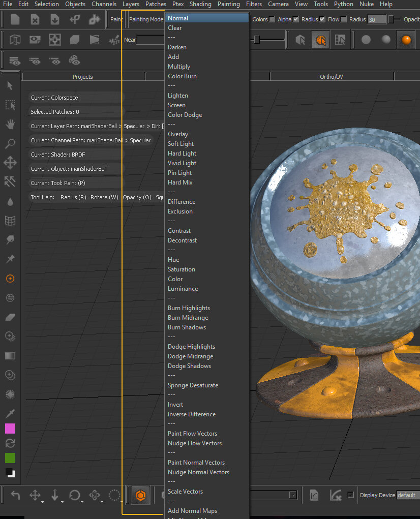Switch to full lighting orange sphere
The height and width of the screenshot is (519, 420).
click(405, 40)
